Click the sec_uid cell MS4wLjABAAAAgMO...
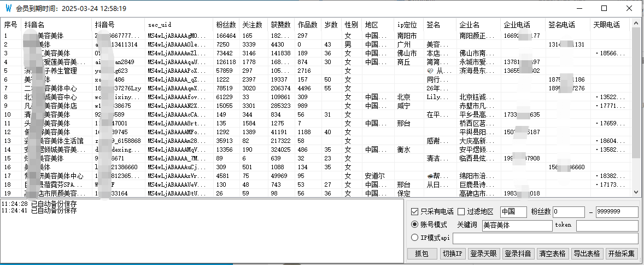The image size is (644, 265). click(x=179, y=36)
